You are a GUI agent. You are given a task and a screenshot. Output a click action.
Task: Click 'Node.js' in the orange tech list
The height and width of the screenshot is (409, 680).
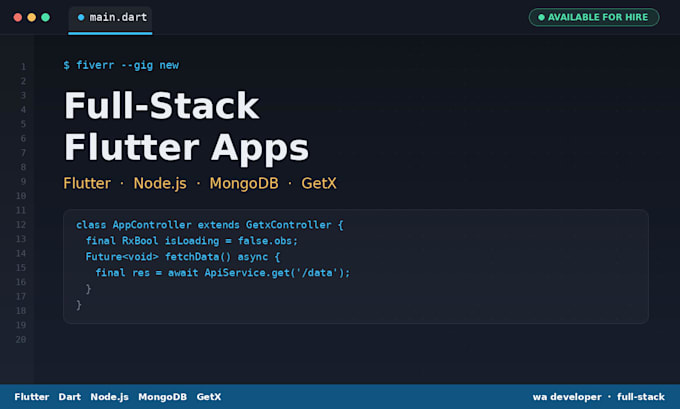click(160, 183)
